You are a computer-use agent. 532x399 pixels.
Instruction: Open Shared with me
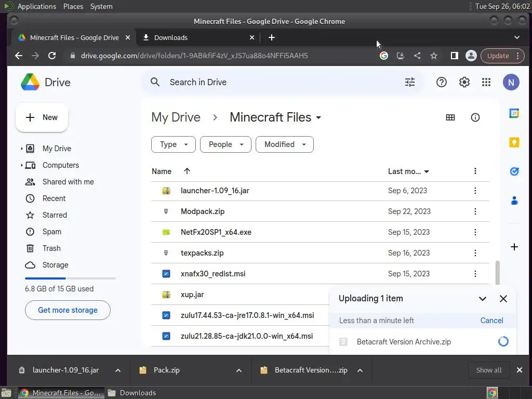(x=68, y=182)
